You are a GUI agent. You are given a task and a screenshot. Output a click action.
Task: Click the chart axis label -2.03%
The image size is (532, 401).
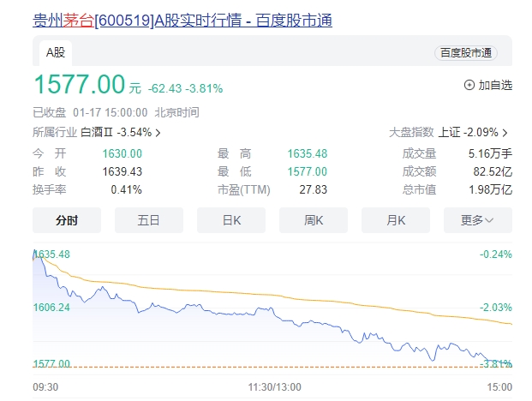pyautogui.click(x=496, y=308)
